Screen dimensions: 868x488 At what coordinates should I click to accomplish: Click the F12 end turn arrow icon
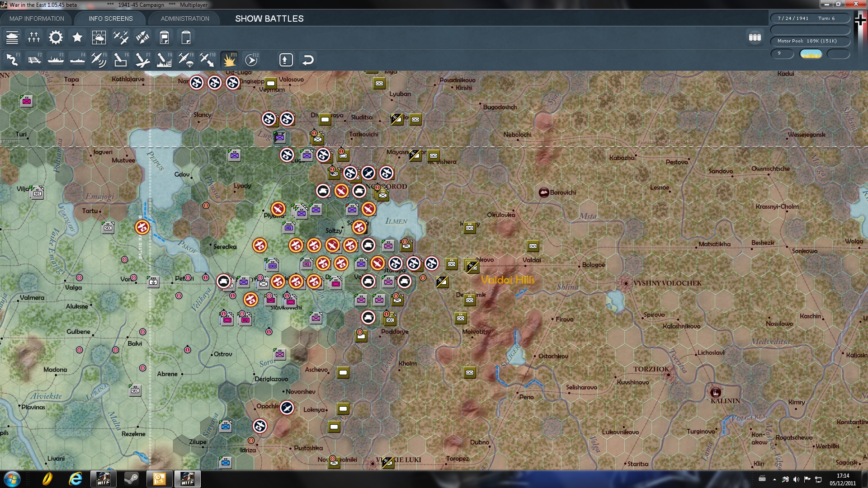(x=251, y=60)
